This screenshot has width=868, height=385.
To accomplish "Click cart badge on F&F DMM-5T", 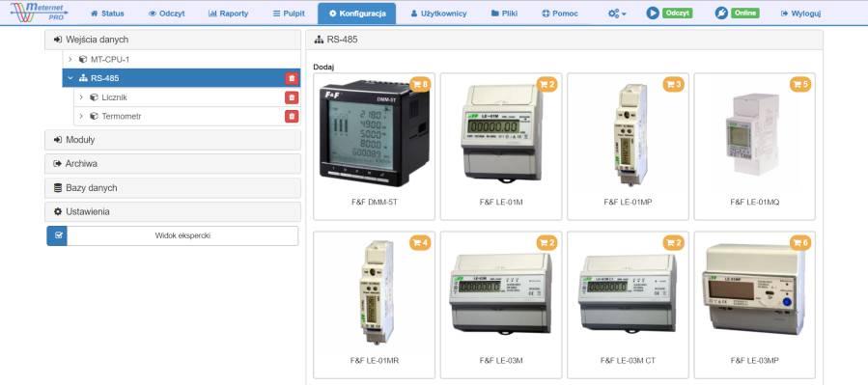I will (420, 85).
